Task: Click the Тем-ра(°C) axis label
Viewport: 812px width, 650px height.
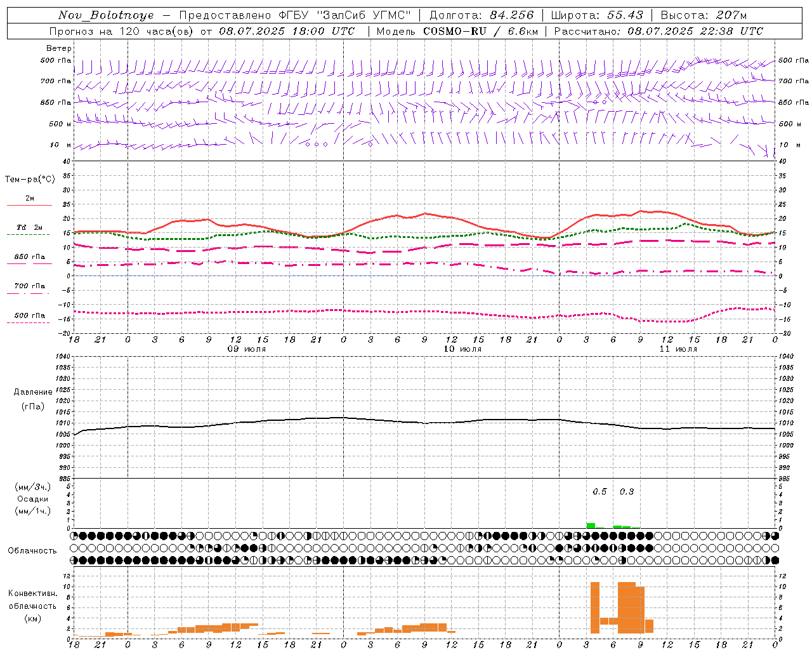Action: pos(30,180)
